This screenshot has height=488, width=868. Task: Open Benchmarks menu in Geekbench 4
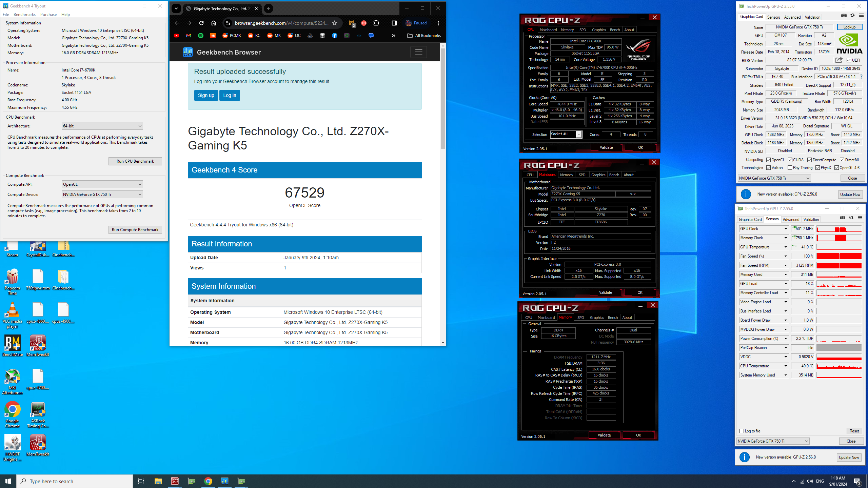click(24, 15)
